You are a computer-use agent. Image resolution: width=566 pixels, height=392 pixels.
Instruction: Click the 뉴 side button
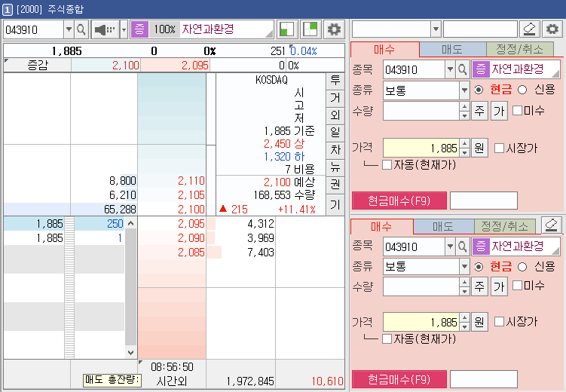[335, 167]
